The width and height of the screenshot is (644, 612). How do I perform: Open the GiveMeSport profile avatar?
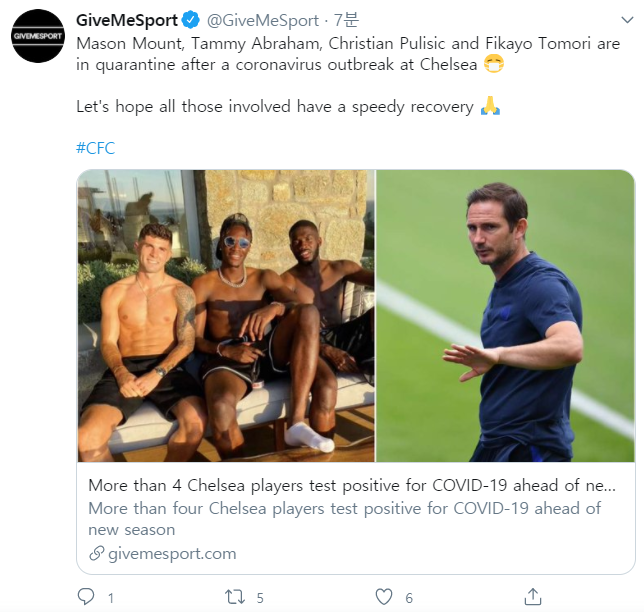coord(37,36)
